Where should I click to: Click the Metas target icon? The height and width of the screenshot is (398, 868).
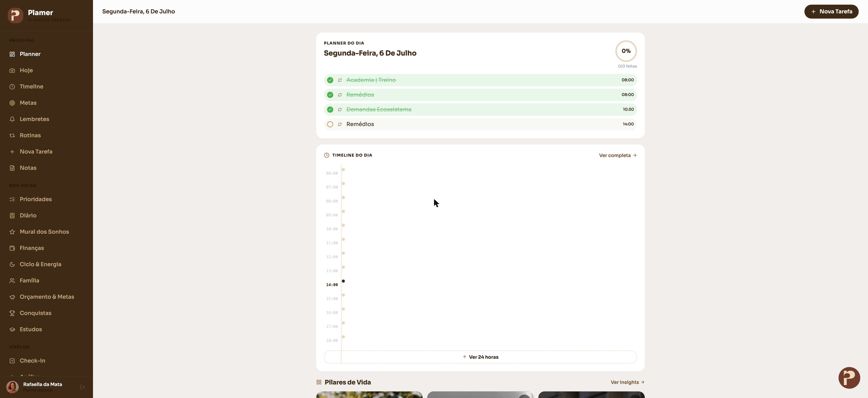click(12, 103)
